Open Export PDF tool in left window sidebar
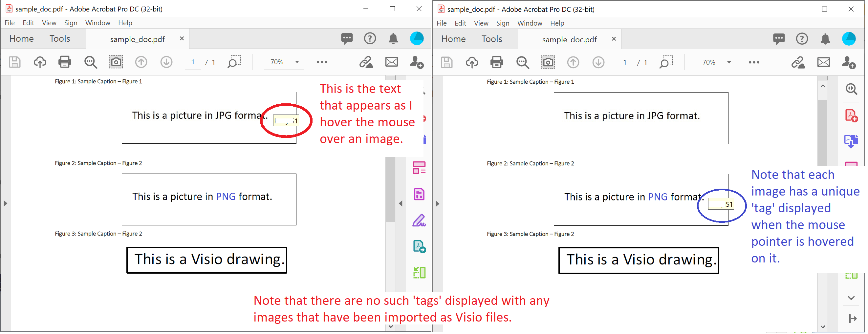 point(420,247)
